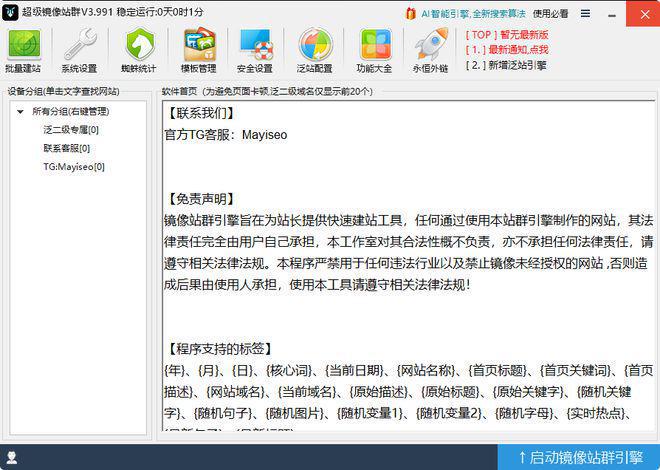Open 功能大全 feature collection
Image resolution: width=660 pixels, height=470 pixels.
[x=374, y=50]
